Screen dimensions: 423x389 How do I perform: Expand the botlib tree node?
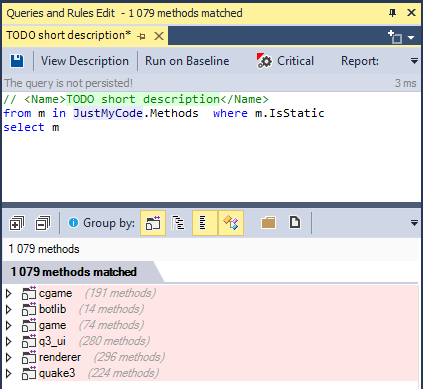tap(9, 309)
